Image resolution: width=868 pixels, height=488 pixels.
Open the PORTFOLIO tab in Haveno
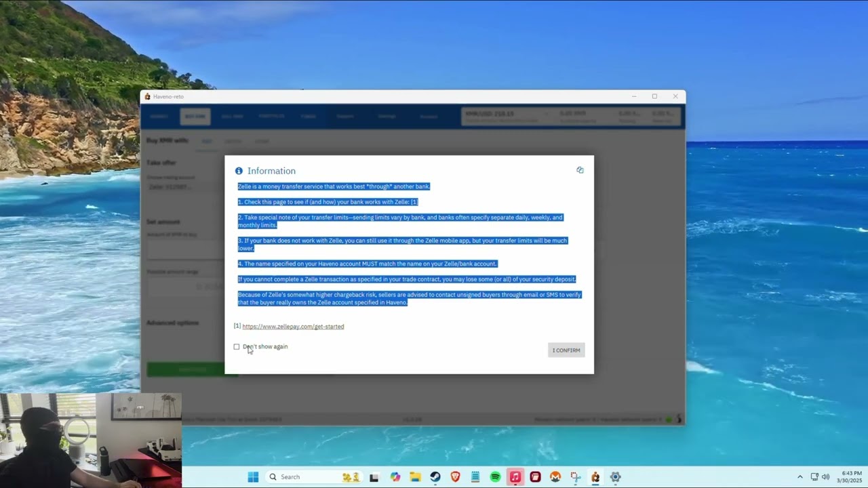pos(271,117)
